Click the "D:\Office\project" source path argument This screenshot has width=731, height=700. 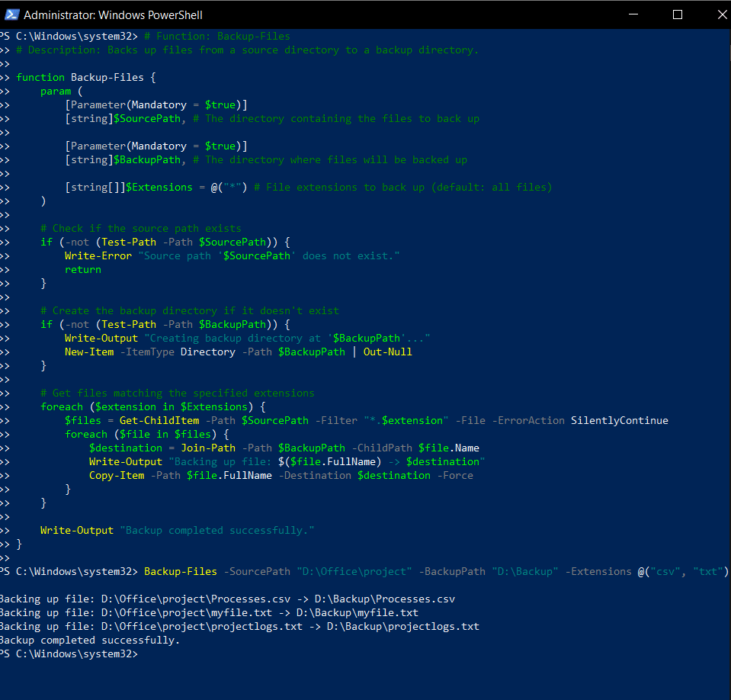[354, 571]
